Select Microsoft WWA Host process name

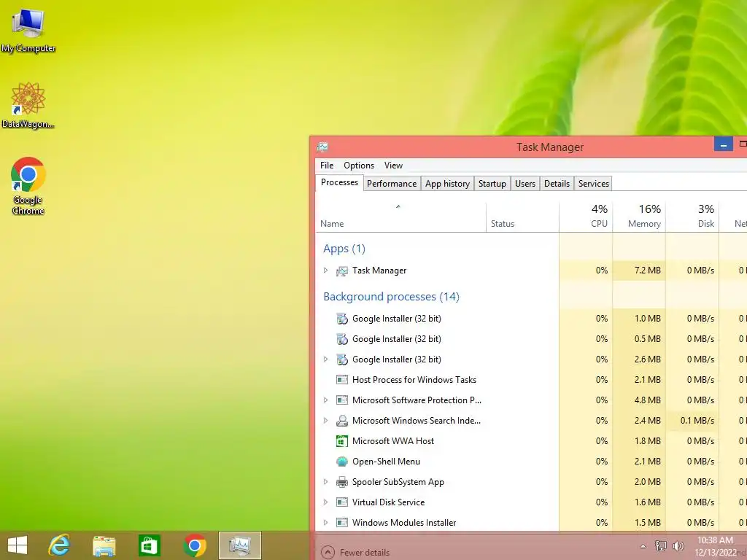393,441
